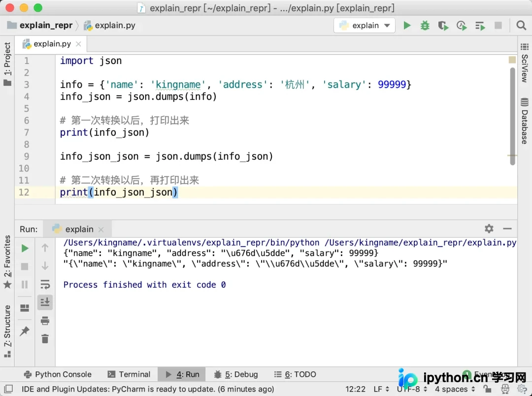The width and height of the screenshot is (532, 396).
Task: Open the Database side panel
Action: (524, 121)
